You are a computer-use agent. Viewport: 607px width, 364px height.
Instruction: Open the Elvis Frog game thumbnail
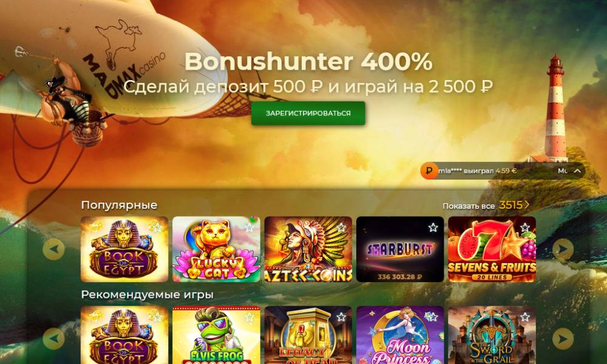(x=216, y=335)
